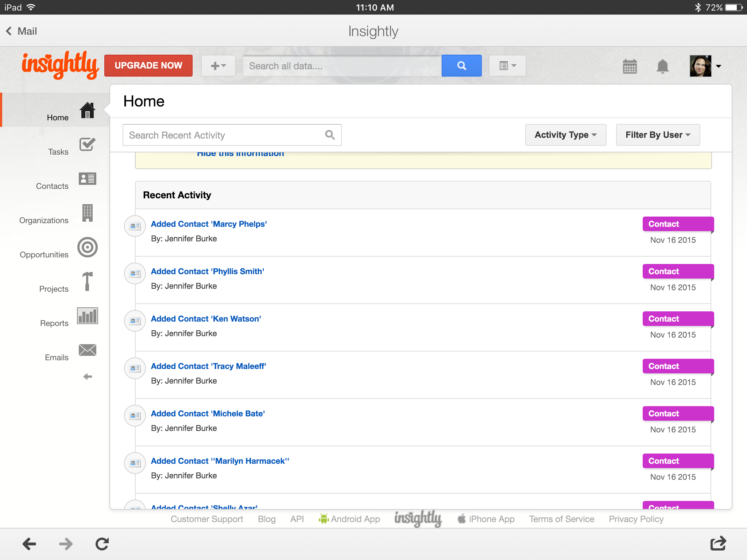Open API footer link

pos(297,519)
